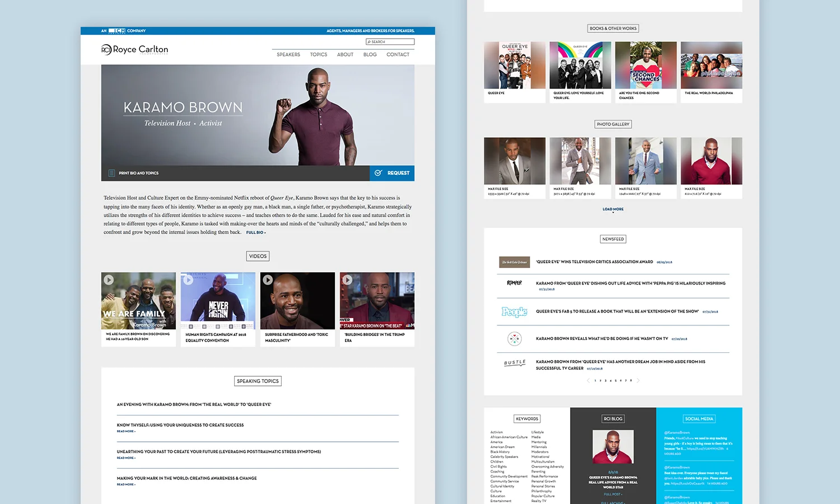
Task: Open the blog post portrait thumbnail
Action: coord(613,447)
